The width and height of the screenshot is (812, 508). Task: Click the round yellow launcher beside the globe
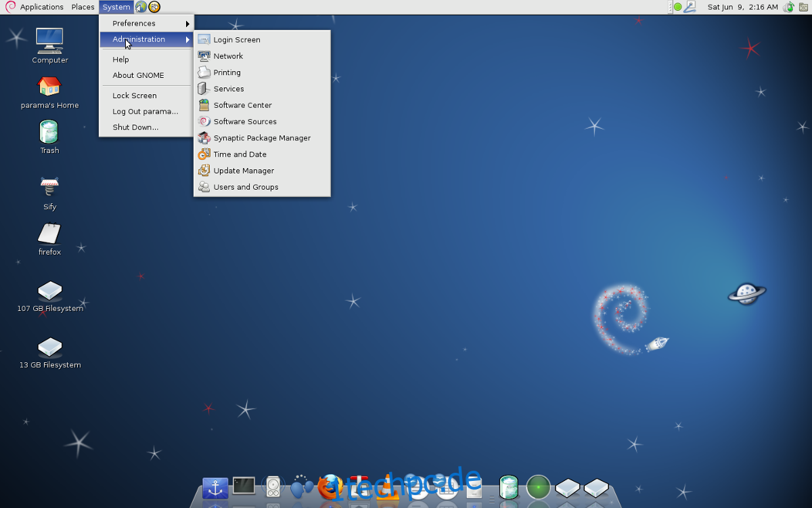tap(154, 7)
